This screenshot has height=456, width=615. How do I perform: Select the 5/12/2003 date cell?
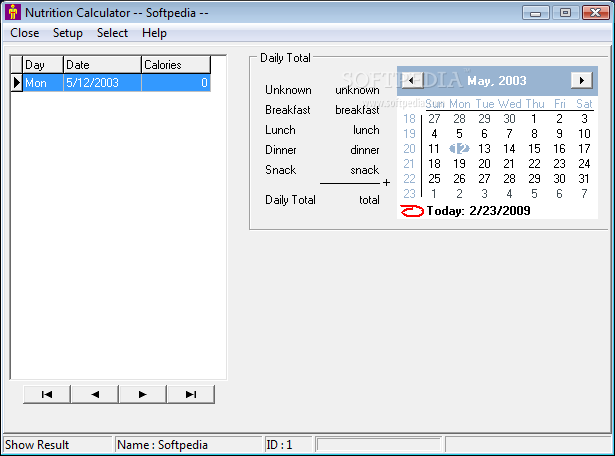tap(102, 83)
